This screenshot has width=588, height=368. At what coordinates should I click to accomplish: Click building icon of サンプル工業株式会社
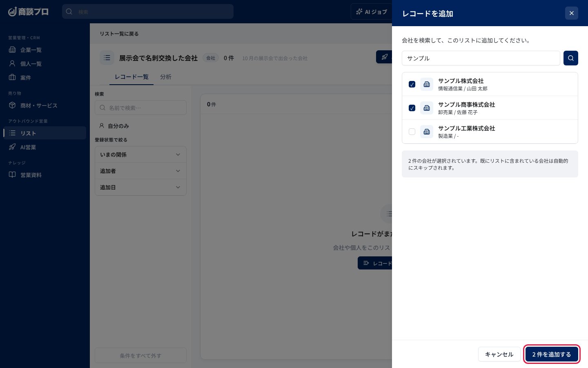tap(427, 132)
